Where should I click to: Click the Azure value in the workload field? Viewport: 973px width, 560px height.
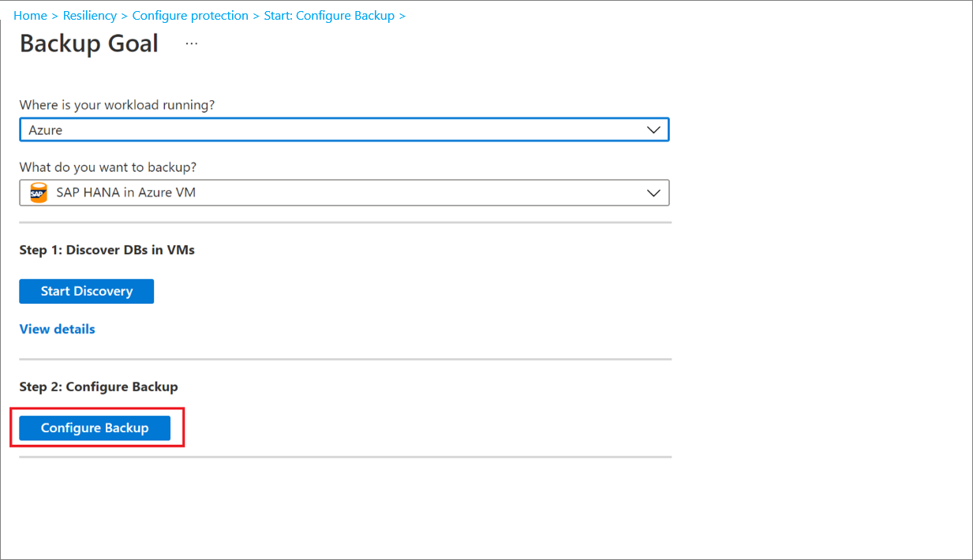(x=47, y=129)
